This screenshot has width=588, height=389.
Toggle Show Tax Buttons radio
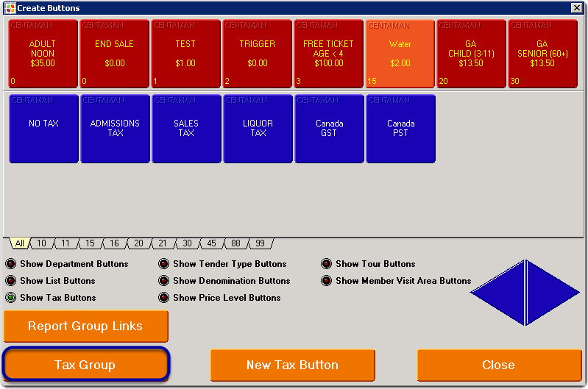[x=51, y=298]
